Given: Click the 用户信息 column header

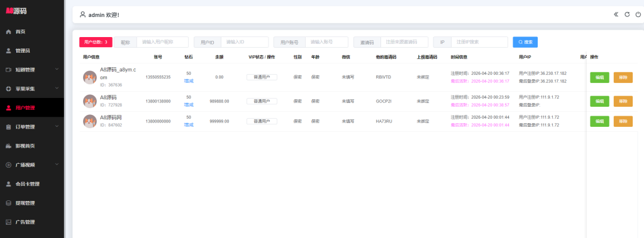Looking at the screenshot, I should click(91, 57).
